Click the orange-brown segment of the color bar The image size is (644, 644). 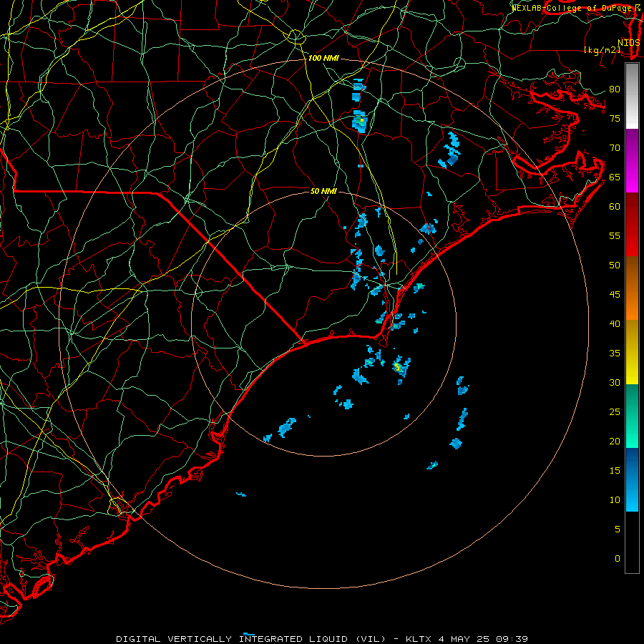coord(632,288)
